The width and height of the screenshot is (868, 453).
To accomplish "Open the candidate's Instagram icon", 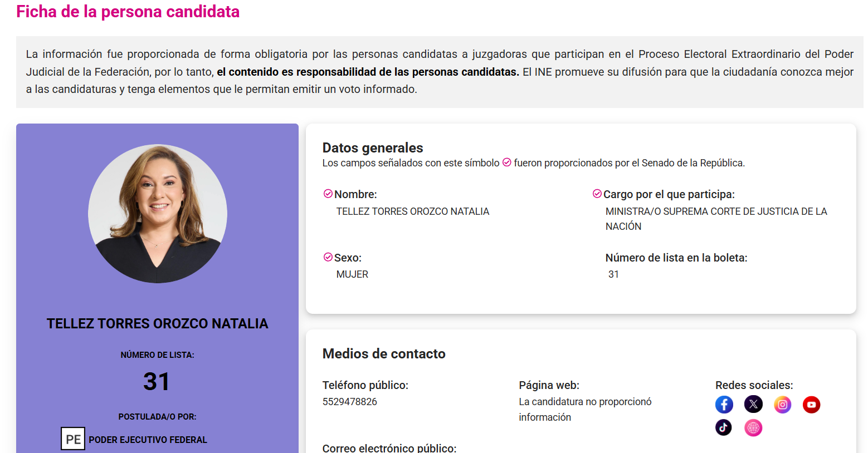I will (782, 405).
